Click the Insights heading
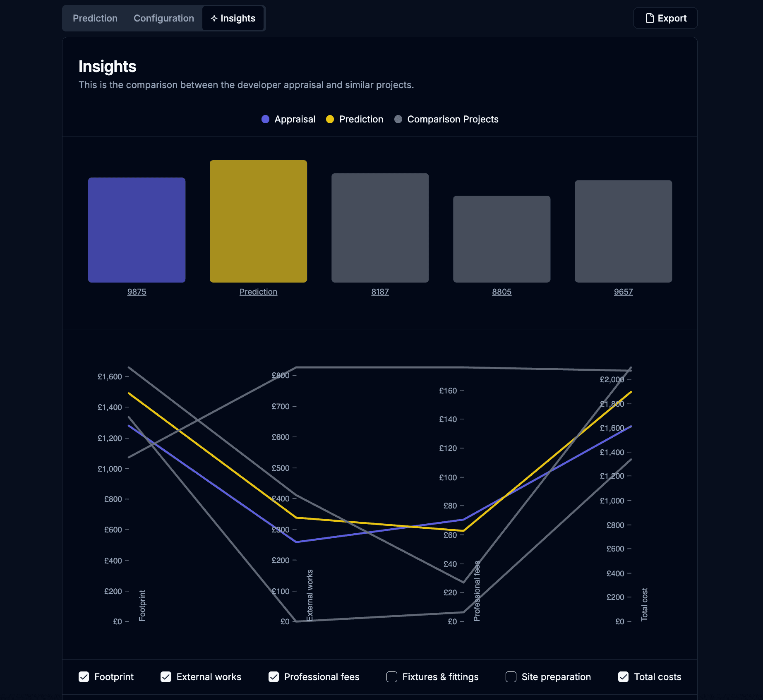The height and width of the screenshot is (700, 763). pos(108,67)
